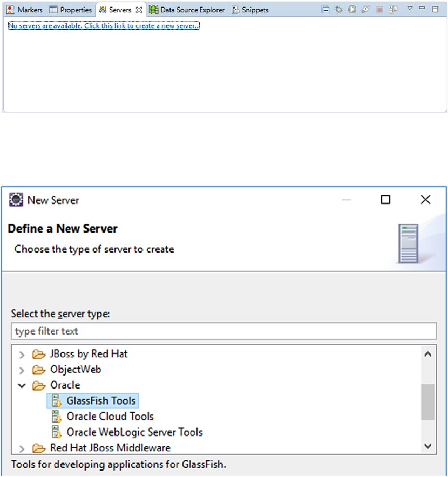This screenshot has height=477, width=448.
Task: Select the Oracle tree entry
Action: point(65,385)
